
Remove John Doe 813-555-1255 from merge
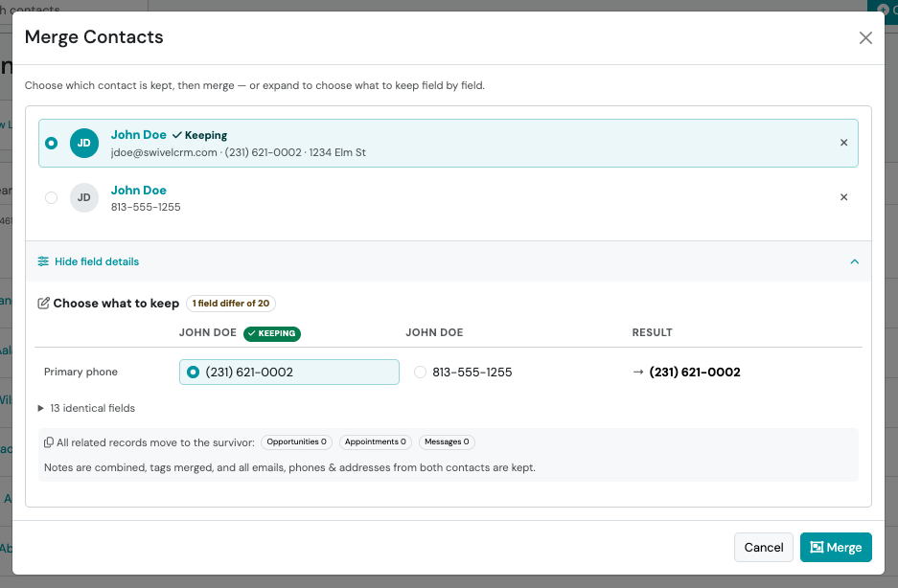point(843,197)
